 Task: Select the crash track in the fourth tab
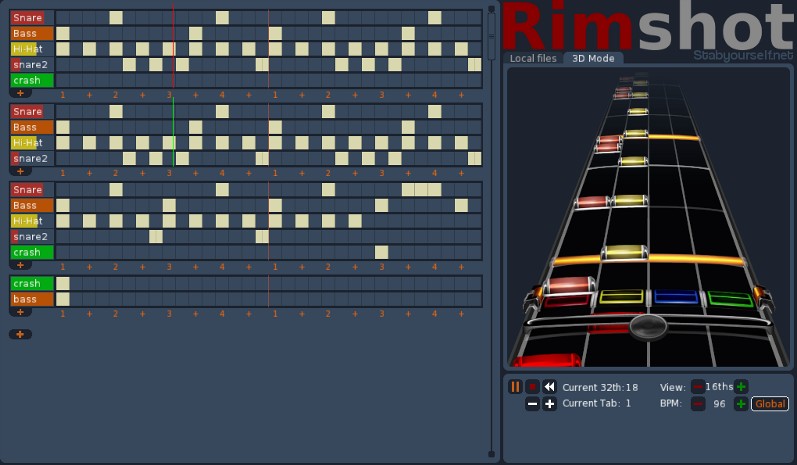point(32,284)
